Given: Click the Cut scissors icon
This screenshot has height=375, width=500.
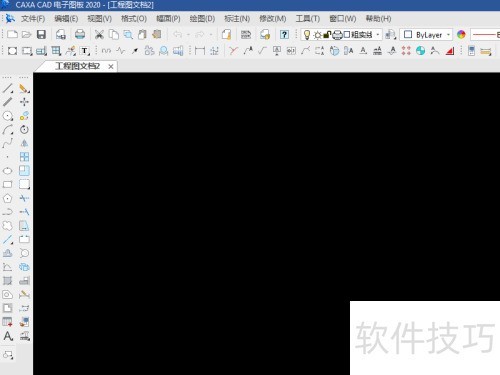Looking at the screenshot, I should (x=99, y=35).
